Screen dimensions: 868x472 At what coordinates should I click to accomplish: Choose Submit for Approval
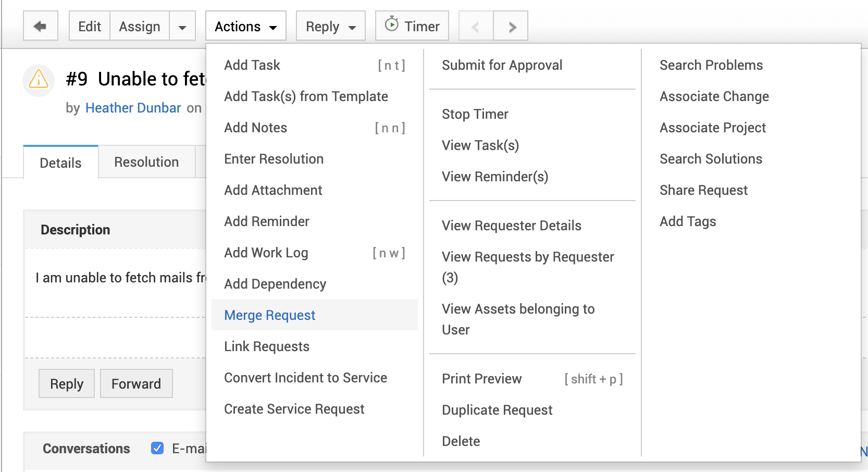click(x=502, y=65)
